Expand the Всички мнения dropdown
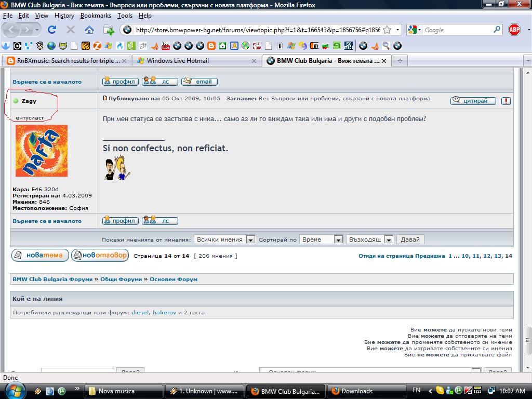 click(x=250, y=240)
